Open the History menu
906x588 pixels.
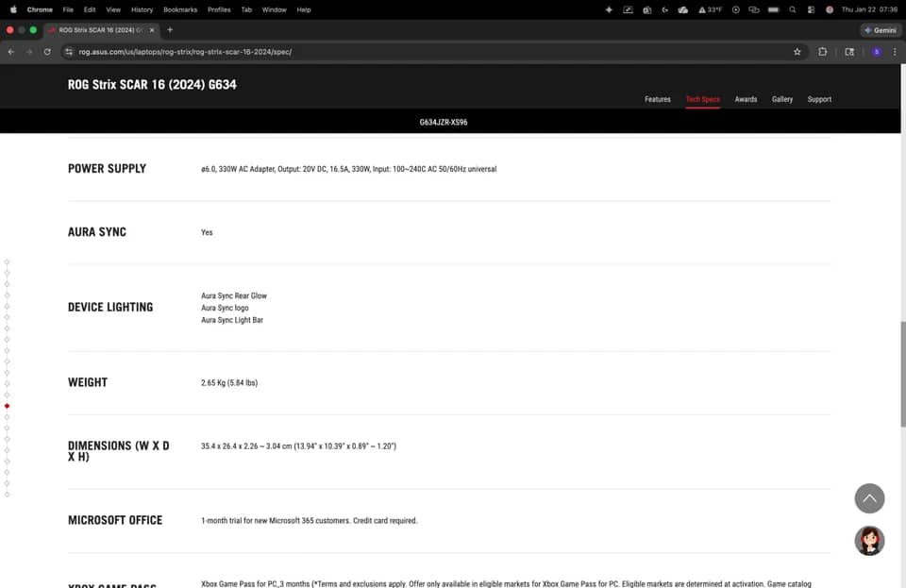click(x=143, y=9)
